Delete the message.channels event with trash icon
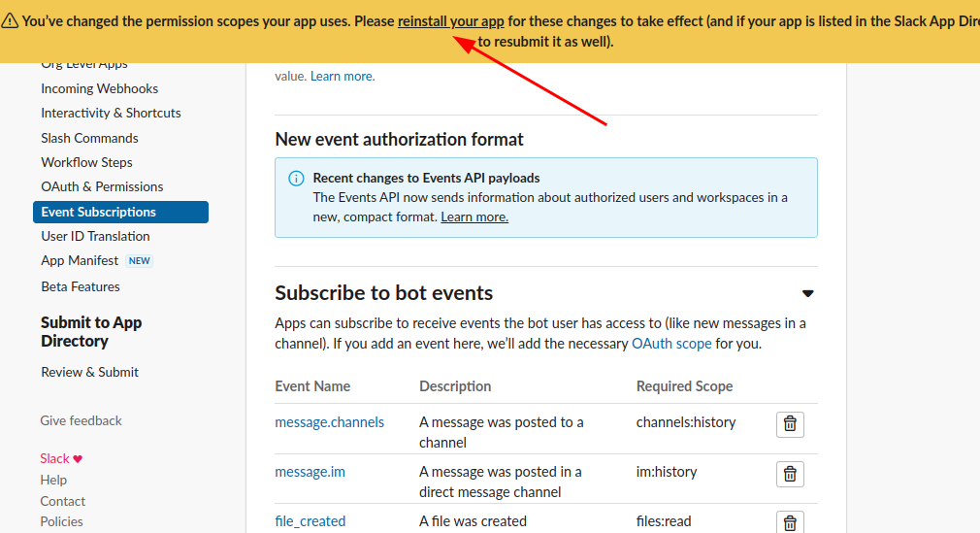The image size is (980, 533). (x=790, y=424)
